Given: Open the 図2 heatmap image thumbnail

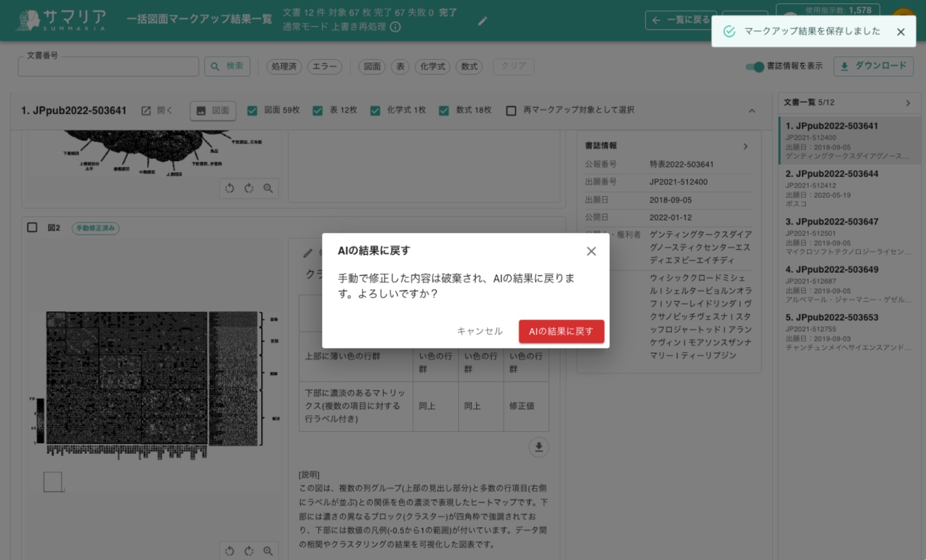Looking at the screenshot, I should pos(155,384).
